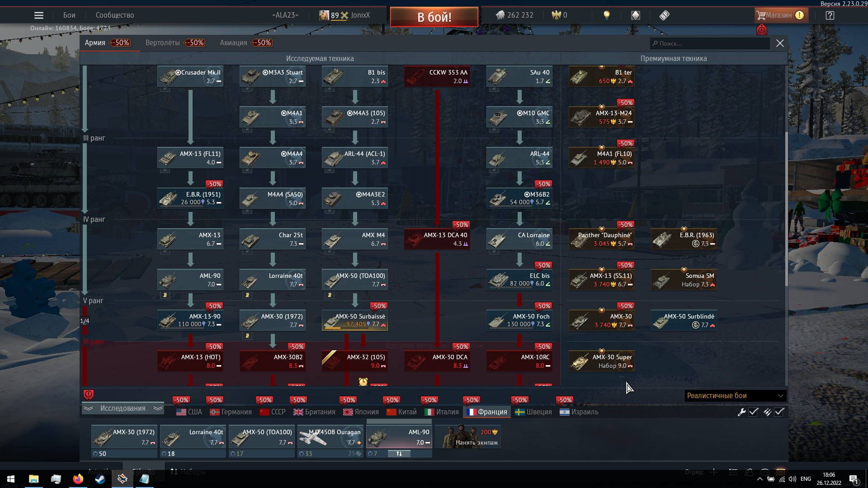Click the research tree vertical scrollbar
The image size is (868, 488).
pos(787,208)
